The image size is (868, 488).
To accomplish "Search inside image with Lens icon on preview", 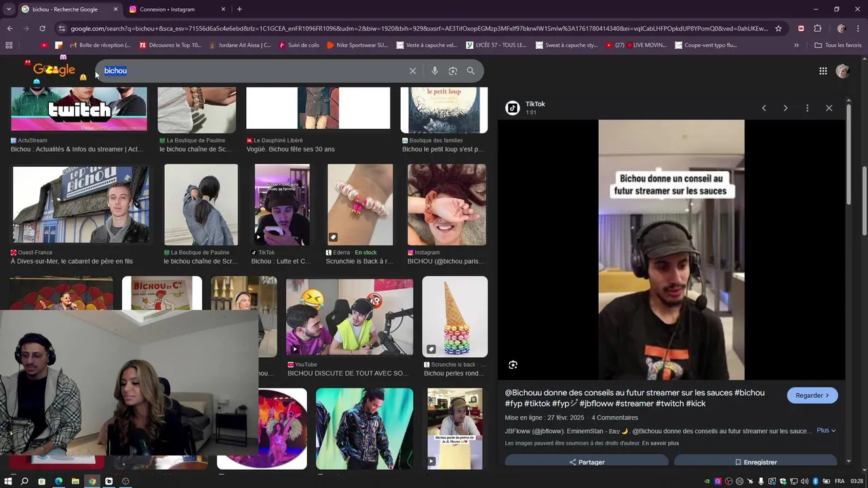I will 513,365.
